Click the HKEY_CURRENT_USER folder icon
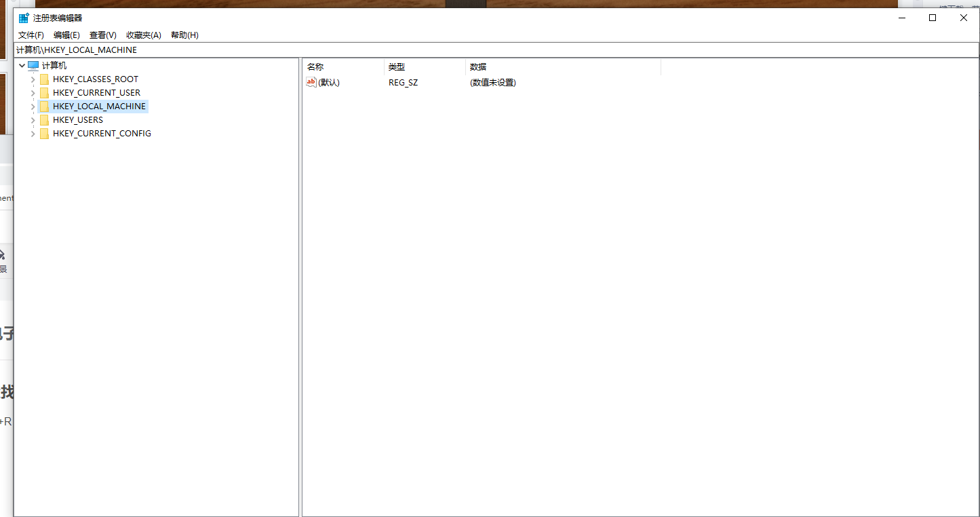980x517 pixels. coord(45,93)
